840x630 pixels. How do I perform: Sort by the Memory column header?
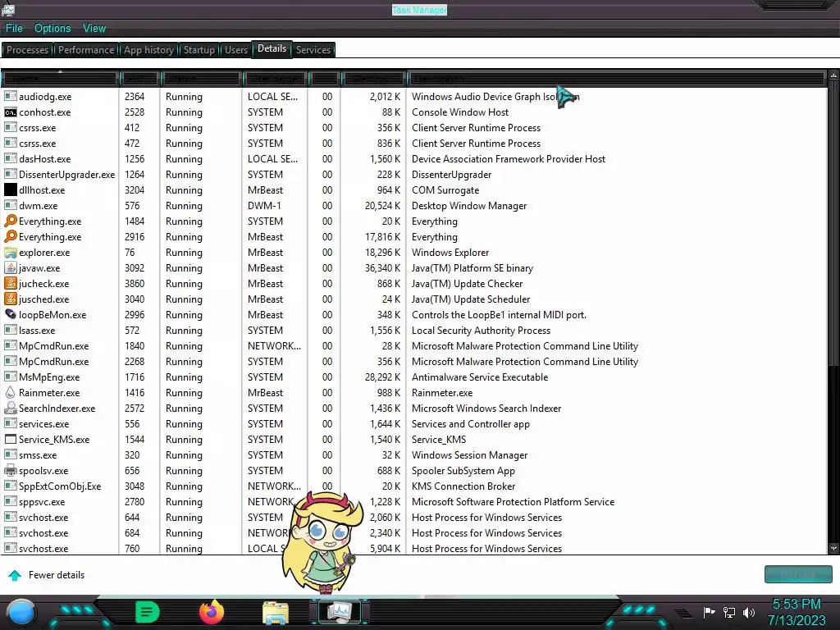[x=373, y=79]
